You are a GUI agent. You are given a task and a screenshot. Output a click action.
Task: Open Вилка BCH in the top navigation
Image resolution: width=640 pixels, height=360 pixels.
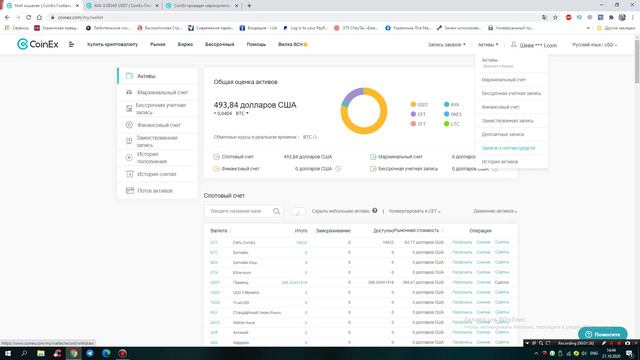point(293,44)
